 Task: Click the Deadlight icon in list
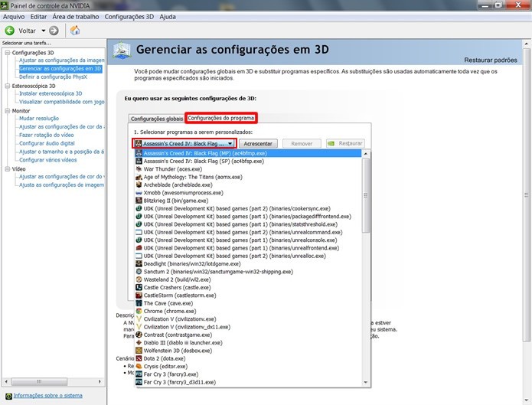[x=139, y=264]
